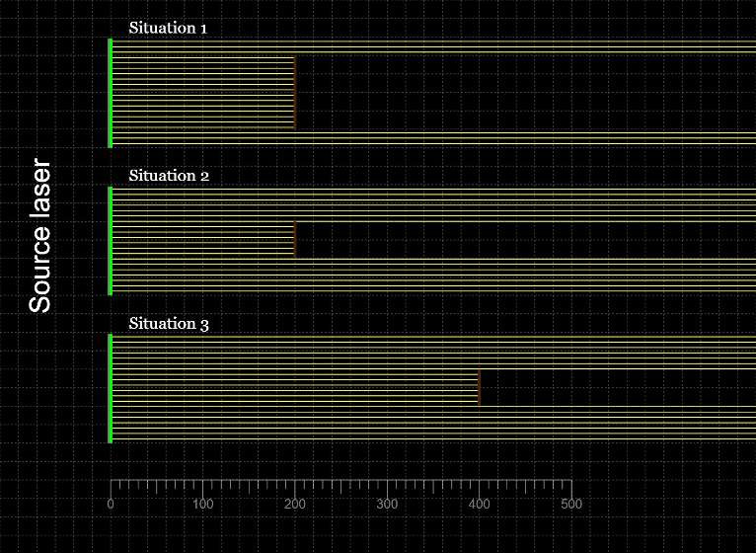The width and height of the screenshot is (756, 553).
Task: Select the 400 label on the ruler
Action: 479,505
